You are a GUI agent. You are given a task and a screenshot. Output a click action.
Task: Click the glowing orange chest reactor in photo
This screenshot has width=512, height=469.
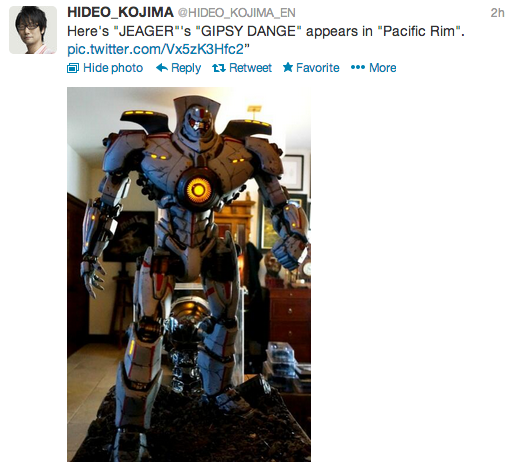click(199, 190)
